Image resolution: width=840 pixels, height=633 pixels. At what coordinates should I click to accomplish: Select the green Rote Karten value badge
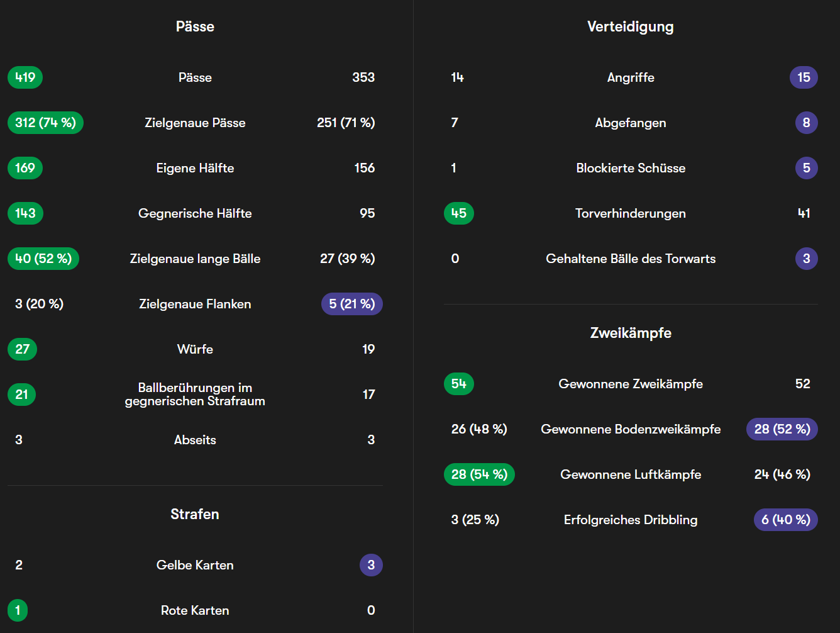point(18,610)
